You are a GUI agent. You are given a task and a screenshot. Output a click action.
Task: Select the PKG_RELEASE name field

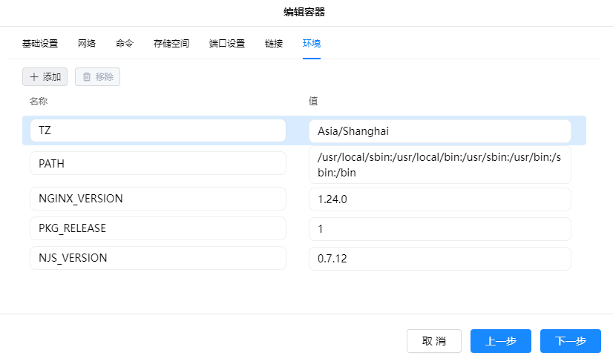[x=157, y=228]
